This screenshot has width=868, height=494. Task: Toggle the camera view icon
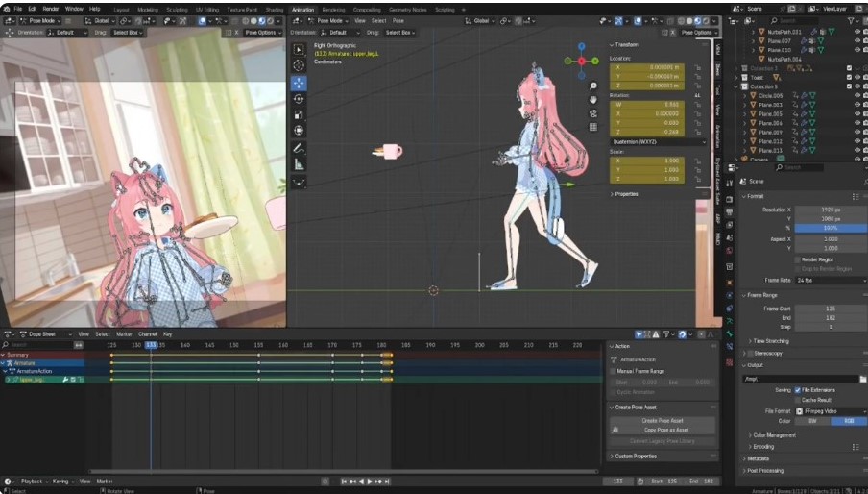coord(592,113)
